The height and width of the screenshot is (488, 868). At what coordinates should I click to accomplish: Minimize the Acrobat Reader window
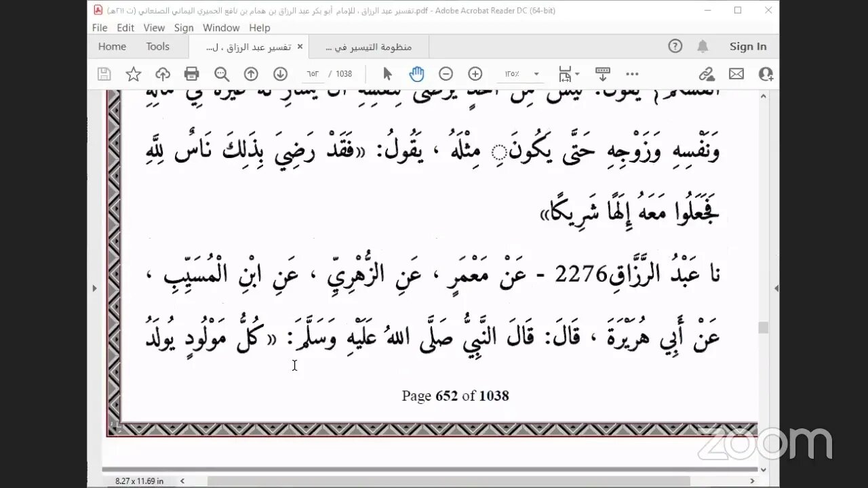click(x=707, y=10)
